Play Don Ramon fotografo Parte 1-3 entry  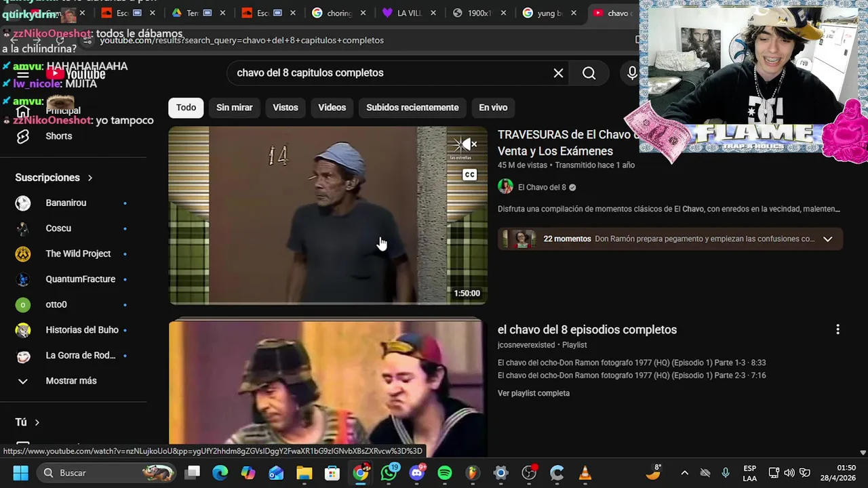[x=631, y=363]
